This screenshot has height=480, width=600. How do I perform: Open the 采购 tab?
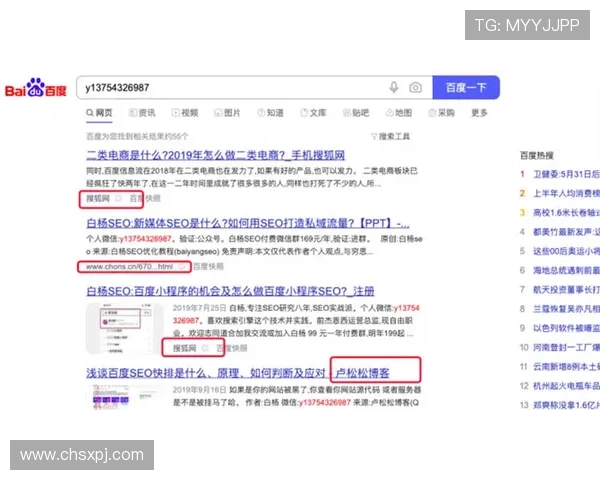click(442, 113)
